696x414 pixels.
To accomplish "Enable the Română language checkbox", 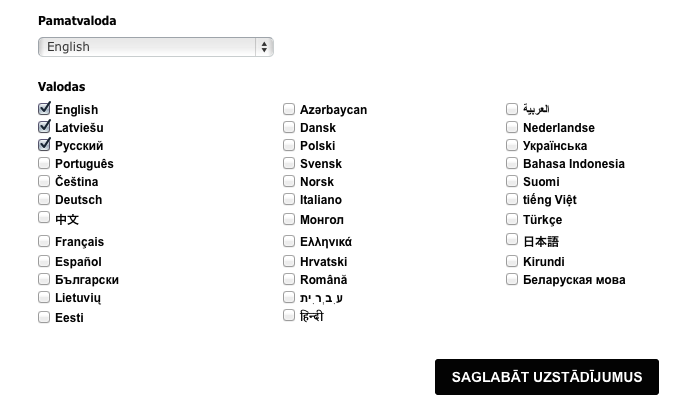I will coord(289,279).
